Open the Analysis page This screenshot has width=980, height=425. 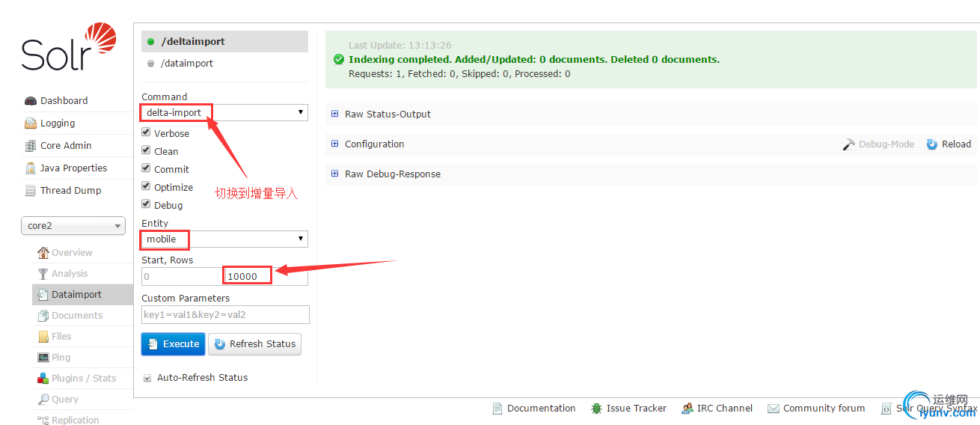point(70,274)
